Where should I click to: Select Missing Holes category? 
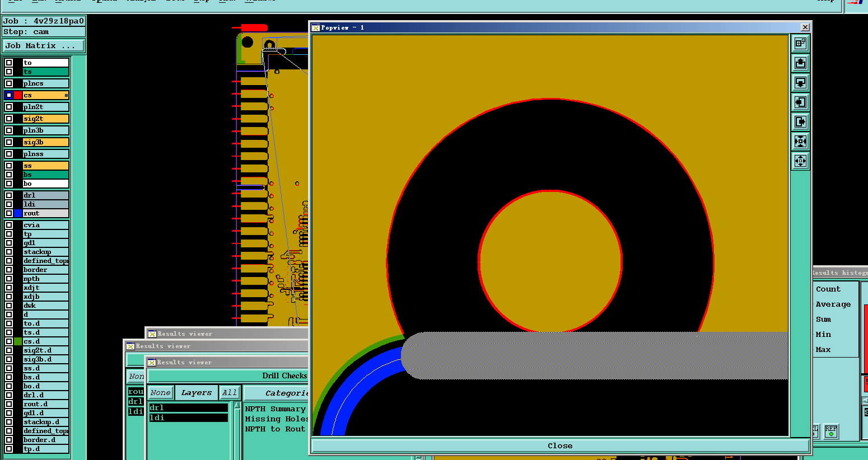click(x=277, y=419)
